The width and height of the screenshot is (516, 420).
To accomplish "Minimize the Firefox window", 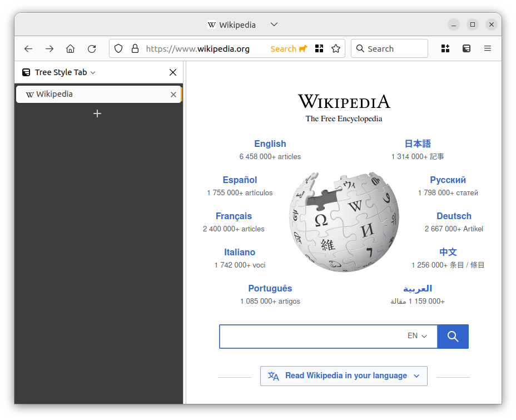I will tap(454, 24).
